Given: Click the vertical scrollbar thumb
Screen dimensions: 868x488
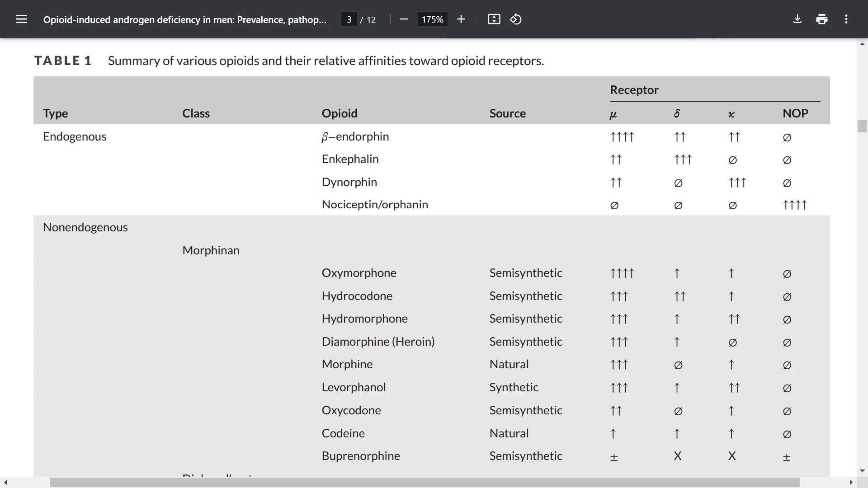Looking at the screenshot, I should tap(862, 126).
